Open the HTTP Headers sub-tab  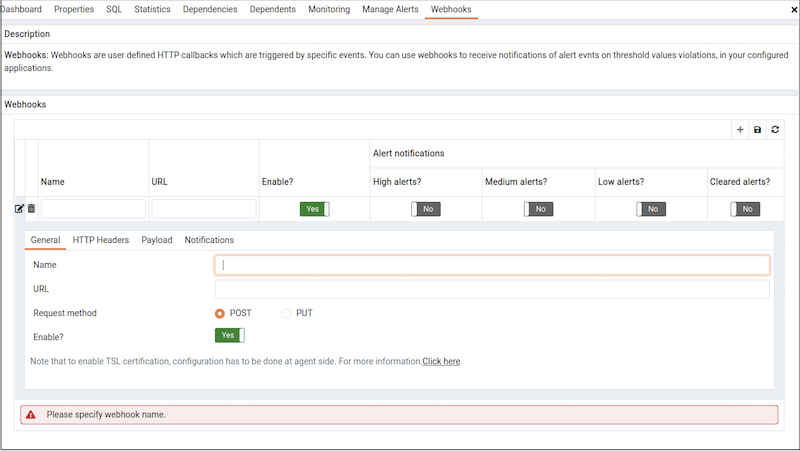pos(101,240)
